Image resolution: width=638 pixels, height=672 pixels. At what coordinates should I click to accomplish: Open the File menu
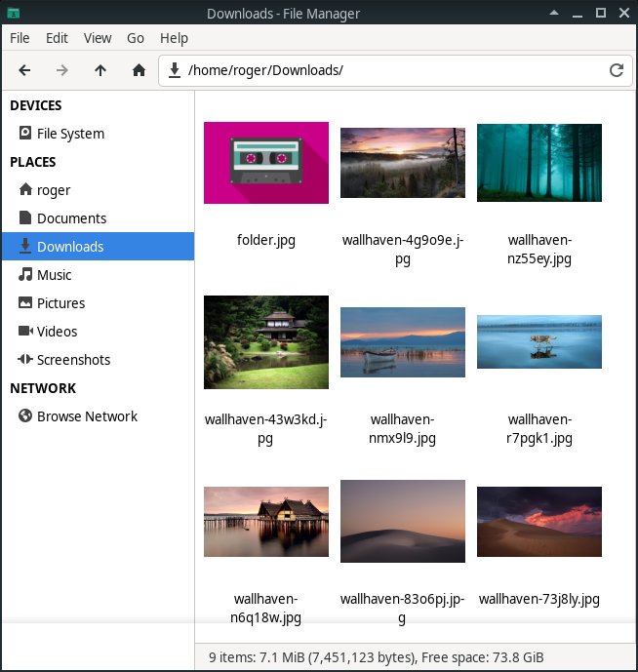20,38
